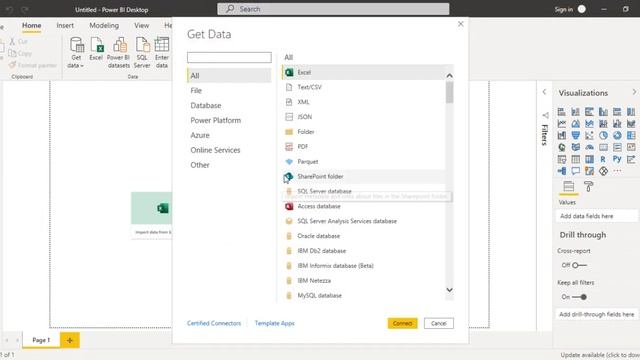The width and height of the screenshot is (640, 360).
Task: Open the Get data ribbon button
Action: click(x=76, y=52)
